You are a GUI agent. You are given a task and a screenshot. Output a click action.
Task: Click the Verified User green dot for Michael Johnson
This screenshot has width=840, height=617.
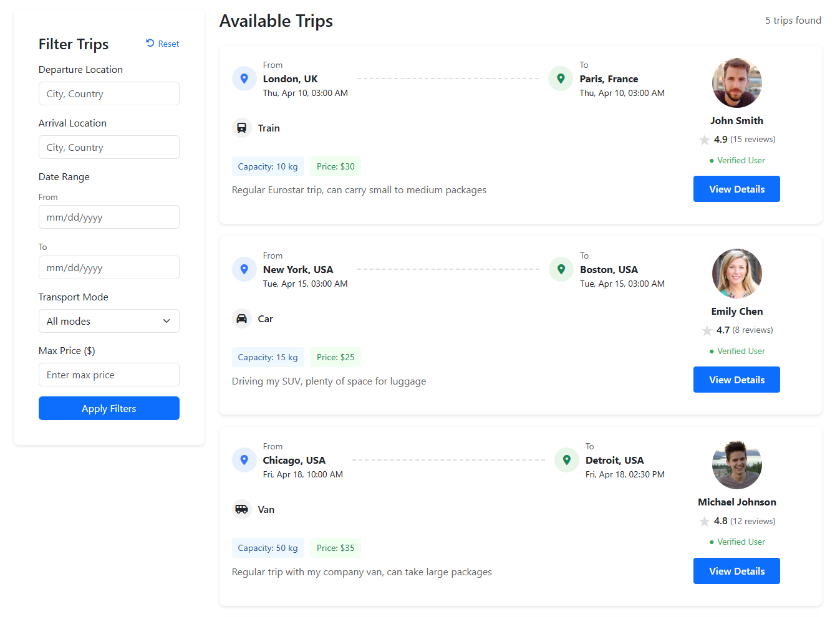click(711, 542)
